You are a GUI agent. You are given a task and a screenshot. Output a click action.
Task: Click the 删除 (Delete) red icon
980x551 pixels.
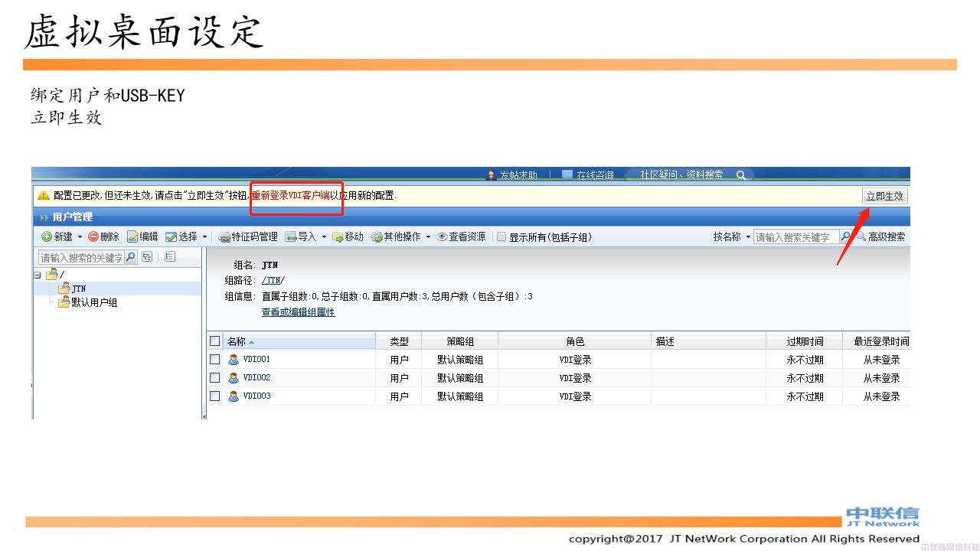click(93, 237)
